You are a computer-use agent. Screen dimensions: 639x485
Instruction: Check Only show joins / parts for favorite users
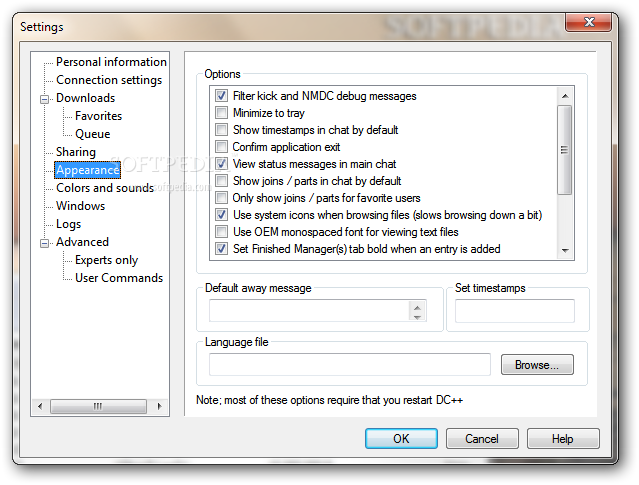click(x=221, y=198)
